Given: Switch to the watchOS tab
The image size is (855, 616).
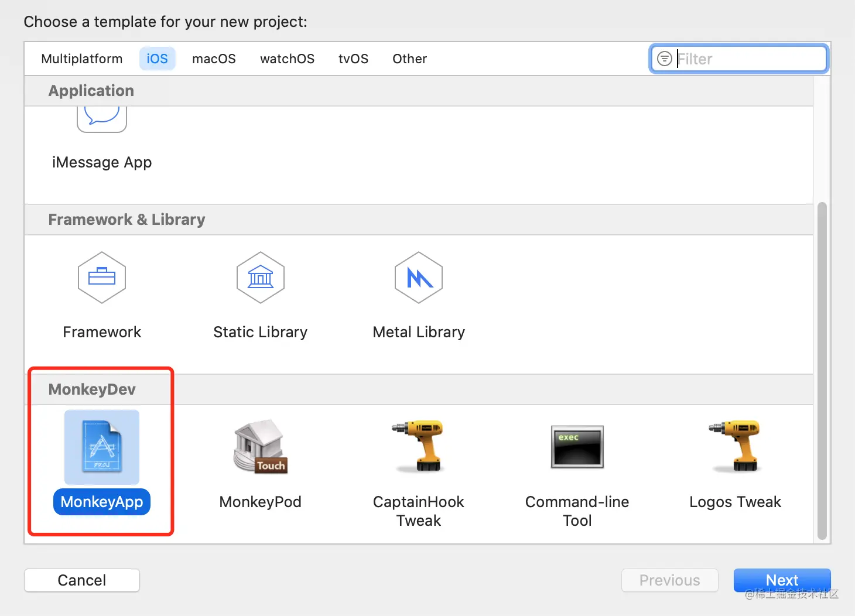Looking at the screenshot, I should 287,59.
